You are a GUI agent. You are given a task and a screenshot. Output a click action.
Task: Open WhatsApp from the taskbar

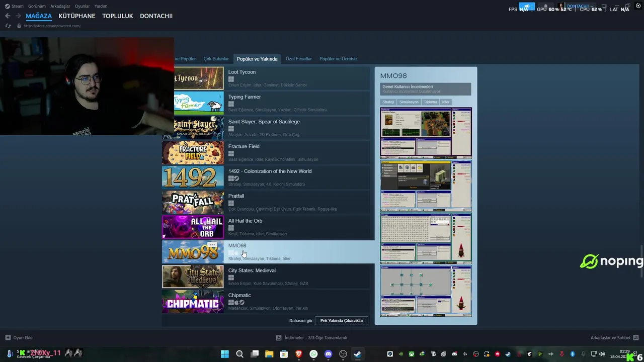[x=313, y=354]
